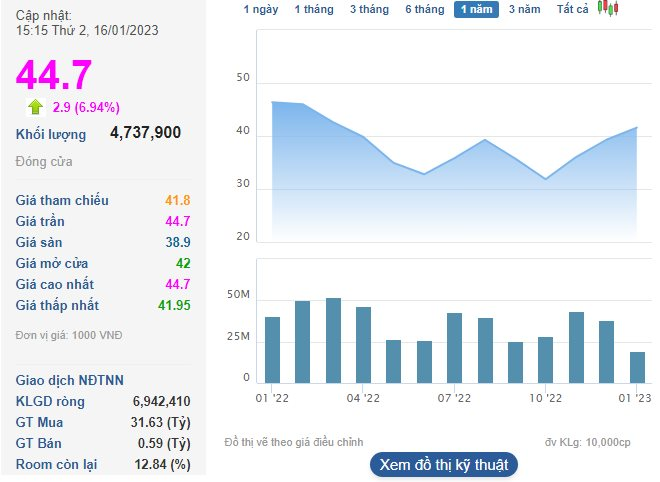The image size is (660, 482).
Task: Select the '1 ngày' time range tab
Action: [x=261, y=9]
